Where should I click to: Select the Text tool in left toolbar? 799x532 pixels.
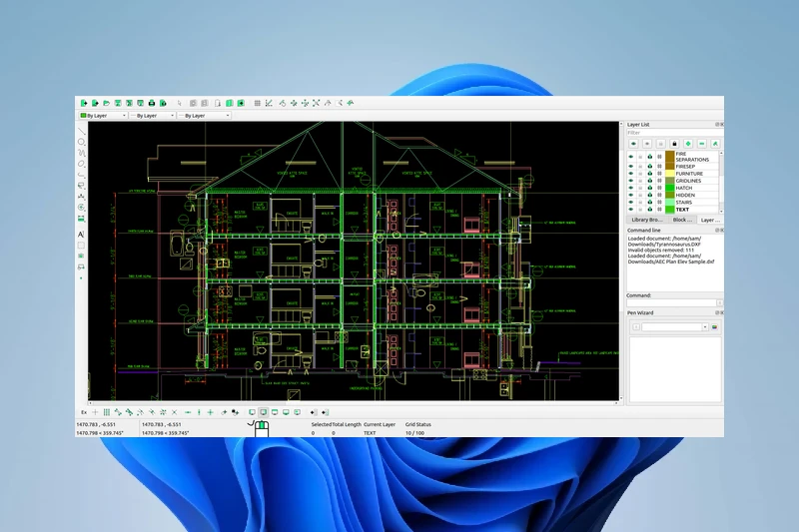(x=82, y=234)
